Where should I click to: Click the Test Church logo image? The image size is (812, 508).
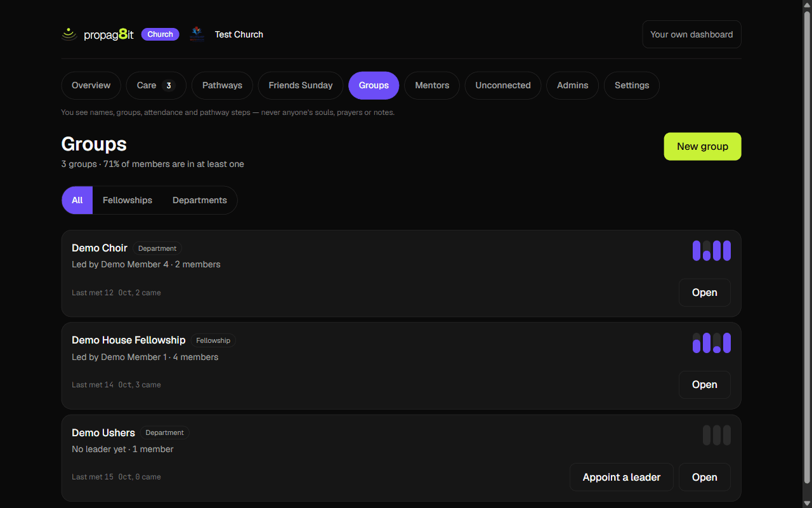[197, 34]
